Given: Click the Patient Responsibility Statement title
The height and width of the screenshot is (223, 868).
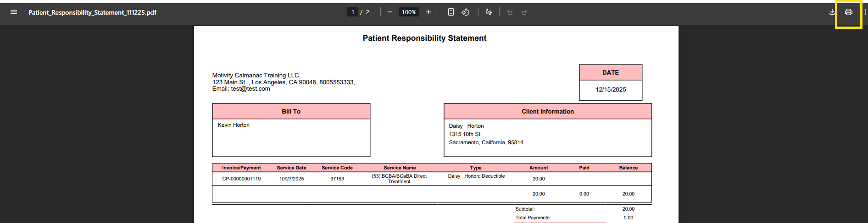Looking at the screenshot, I should [424, 38].
